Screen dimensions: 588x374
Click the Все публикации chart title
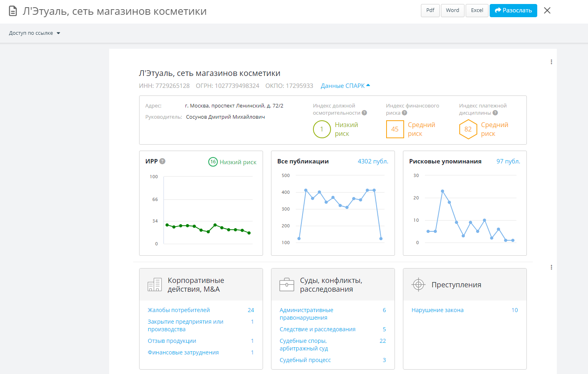[303, 161]
